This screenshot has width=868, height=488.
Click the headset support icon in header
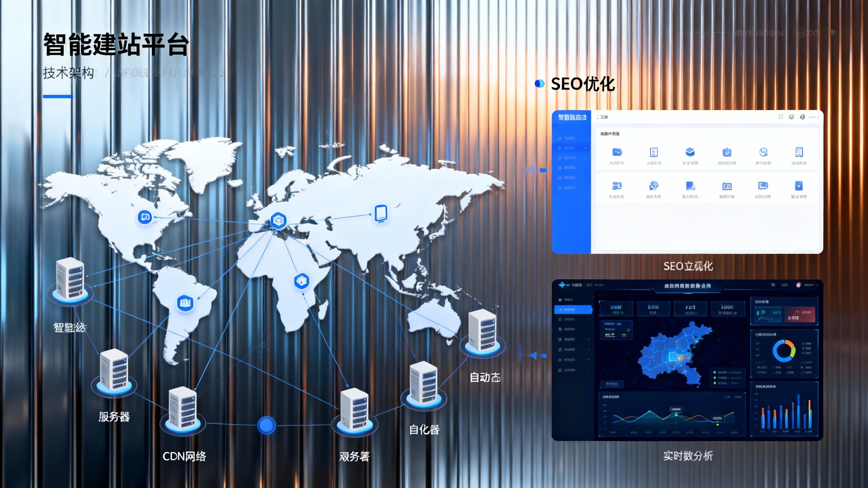(791, 117)
